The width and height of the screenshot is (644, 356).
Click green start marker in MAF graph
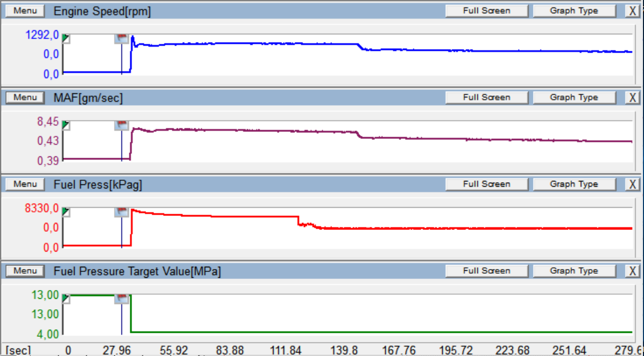[66, 125]
